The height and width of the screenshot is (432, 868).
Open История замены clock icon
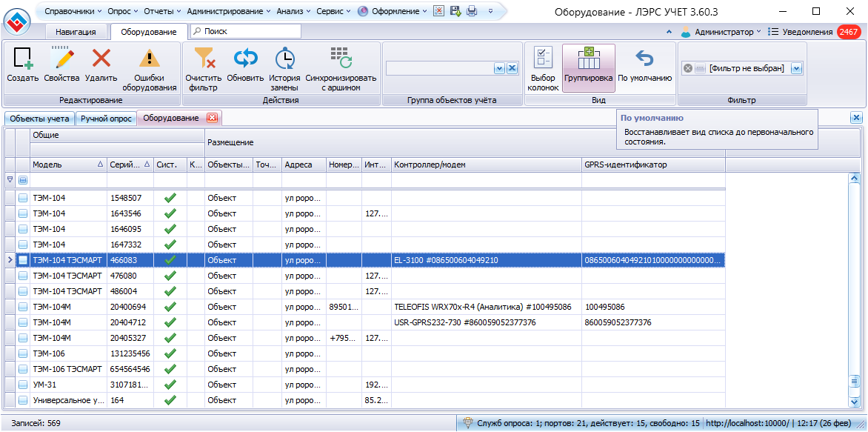pos(285,58)
